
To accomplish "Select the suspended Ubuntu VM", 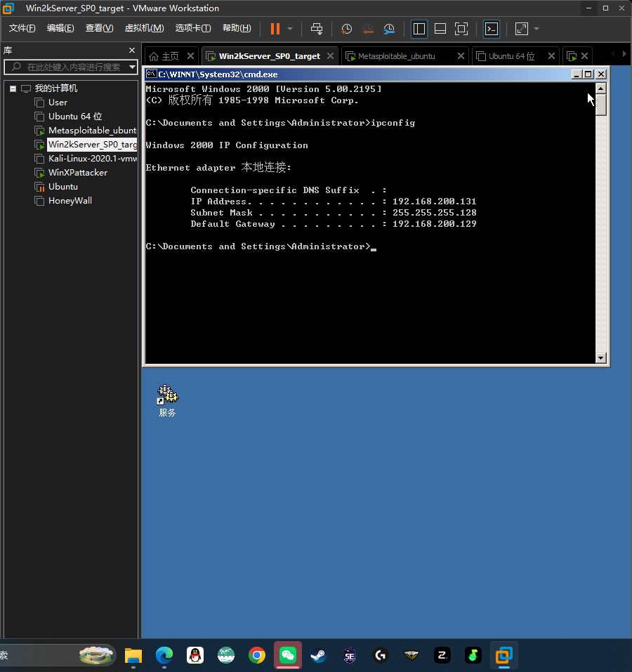I will tap(62, 187).
